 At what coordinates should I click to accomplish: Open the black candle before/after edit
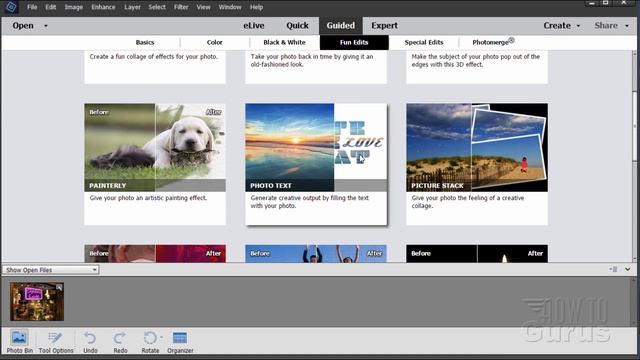click(x=477, y=253)
